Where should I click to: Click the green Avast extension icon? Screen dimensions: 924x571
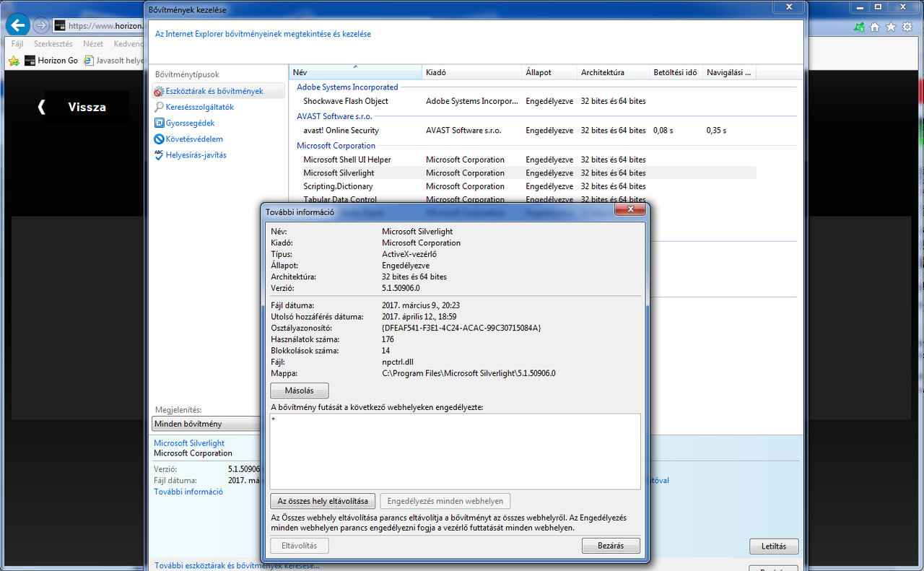pyautogui.click(x=859, y=27)
